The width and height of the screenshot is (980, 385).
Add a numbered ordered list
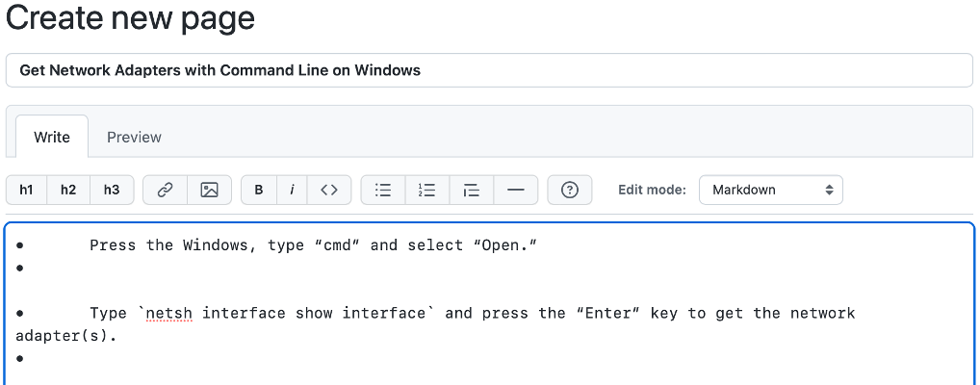426,190
